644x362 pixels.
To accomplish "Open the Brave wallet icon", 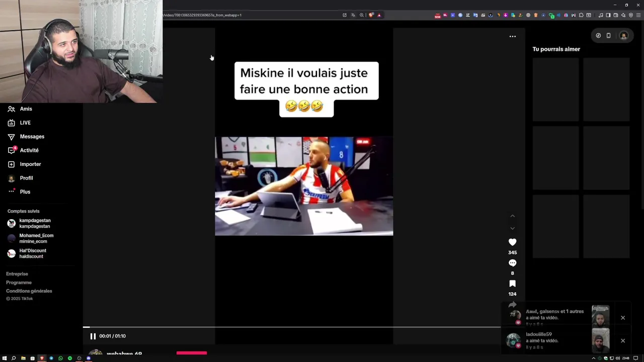I will [x=616, y=15].
